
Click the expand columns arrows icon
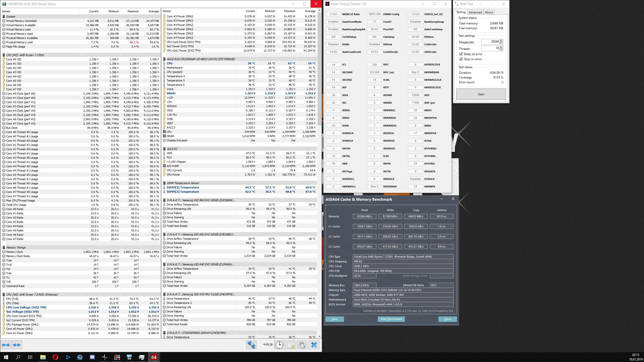pos(6,345)
